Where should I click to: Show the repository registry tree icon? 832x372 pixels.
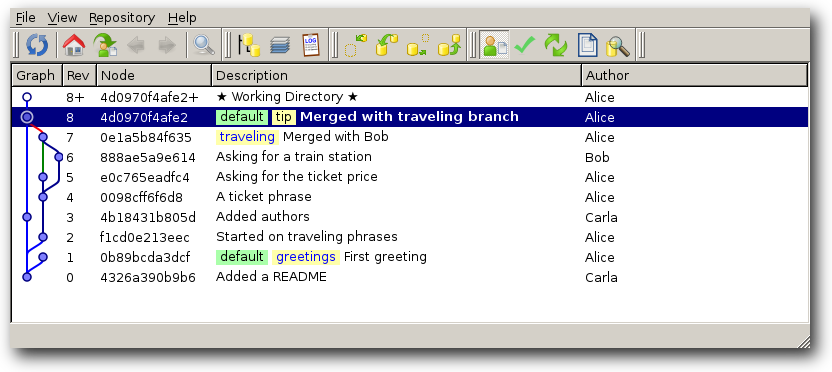pyautogui.click(x=249, y=45)
